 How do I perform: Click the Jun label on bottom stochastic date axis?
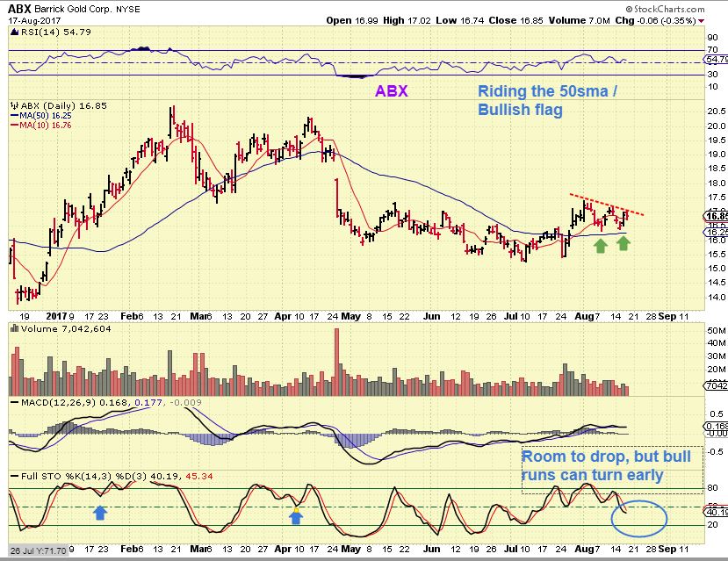click(431, 549)
